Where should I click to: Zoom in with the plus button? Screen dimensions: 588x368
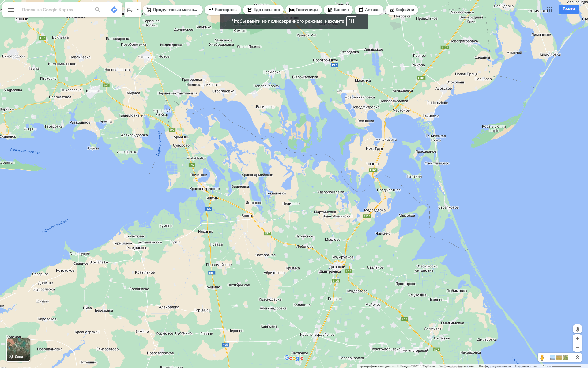coord(577,339)
